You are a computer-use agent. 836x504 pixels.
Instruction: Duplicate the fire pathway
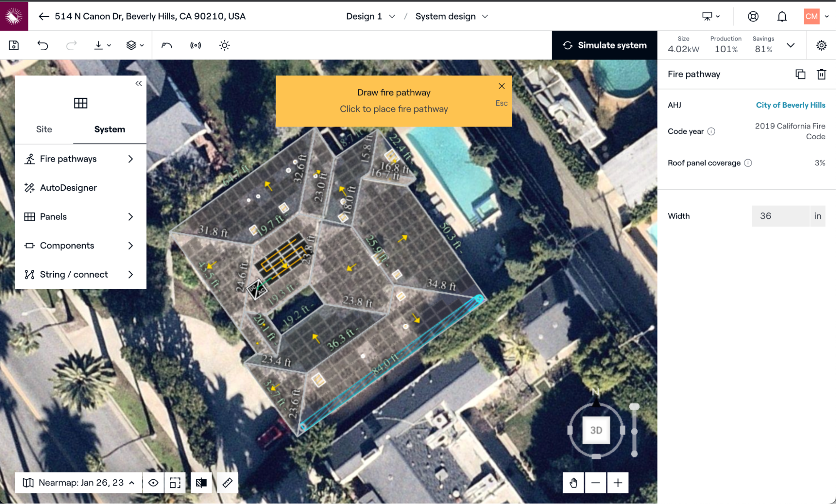tap(800, 74)
